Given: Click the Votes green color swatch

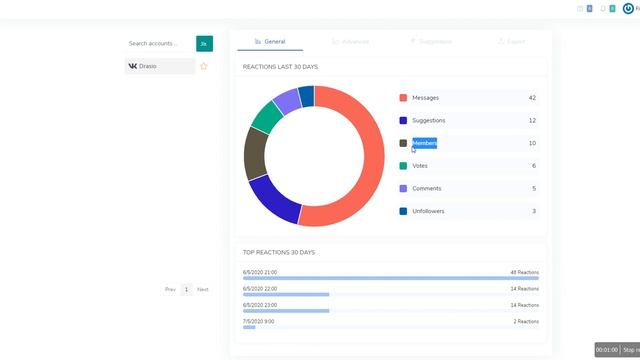Looking at the screenshot, I should click(x=403, y=166).
